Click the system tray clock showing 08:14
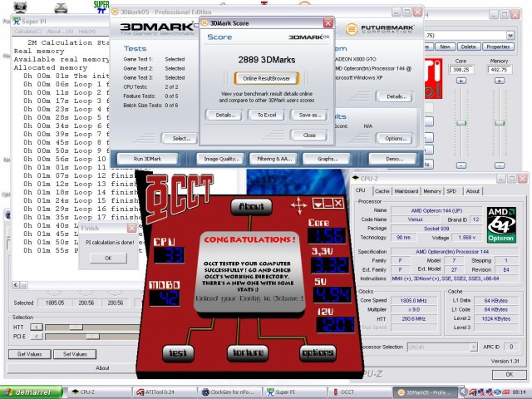Screen dimensions: 532x399 pos(520,392)
